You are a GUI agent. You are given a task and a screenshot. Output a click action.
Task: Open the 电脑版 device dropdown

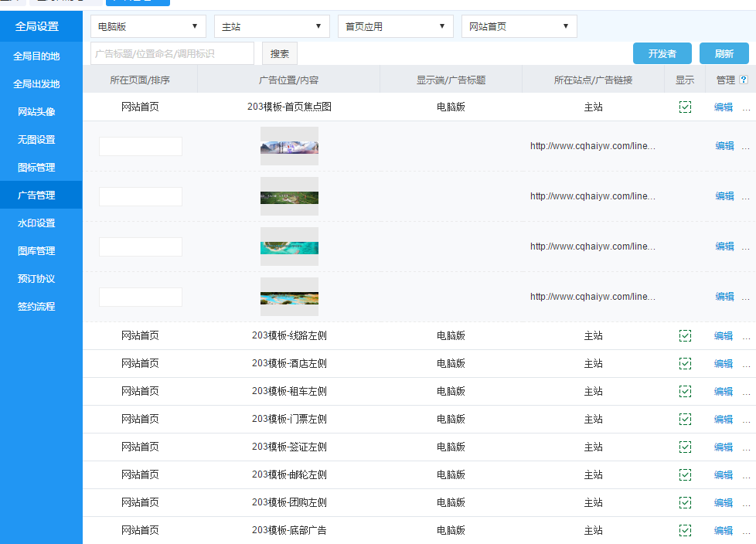click(148, 26)
